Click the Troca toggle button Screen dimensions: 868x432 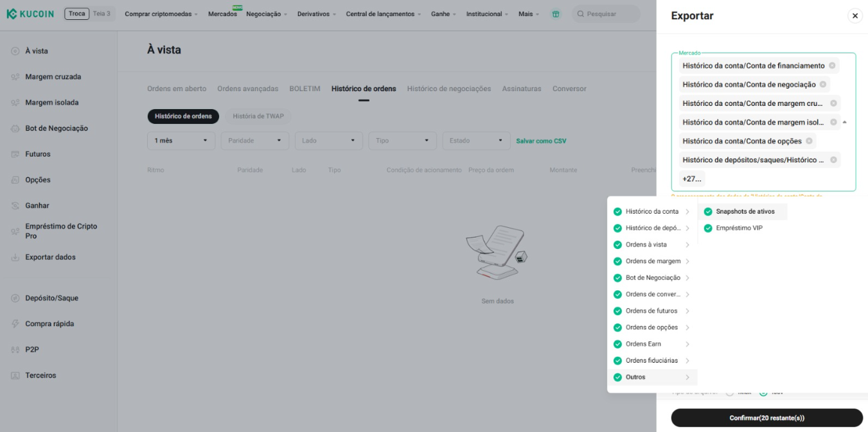click(x=77, y=13)
